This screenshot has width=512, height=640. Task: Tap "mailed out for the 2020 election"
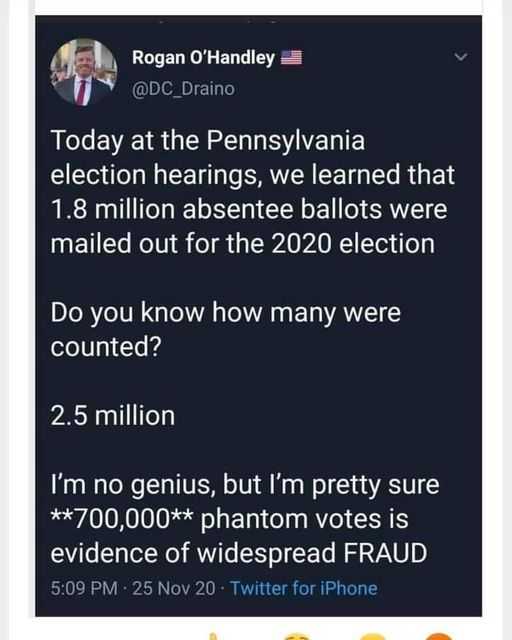[x=243, y=244]
